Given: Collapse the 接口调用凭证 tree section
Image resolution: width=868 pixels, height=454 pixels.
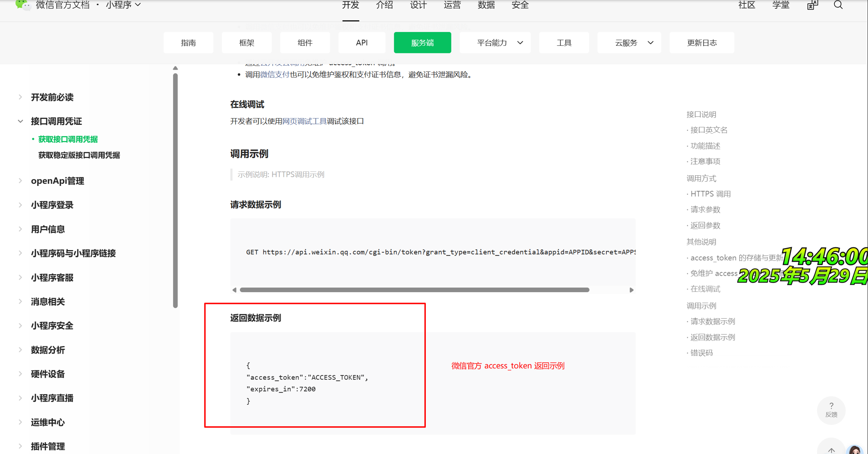Looking at the screenshot, I should coord(20,121).
